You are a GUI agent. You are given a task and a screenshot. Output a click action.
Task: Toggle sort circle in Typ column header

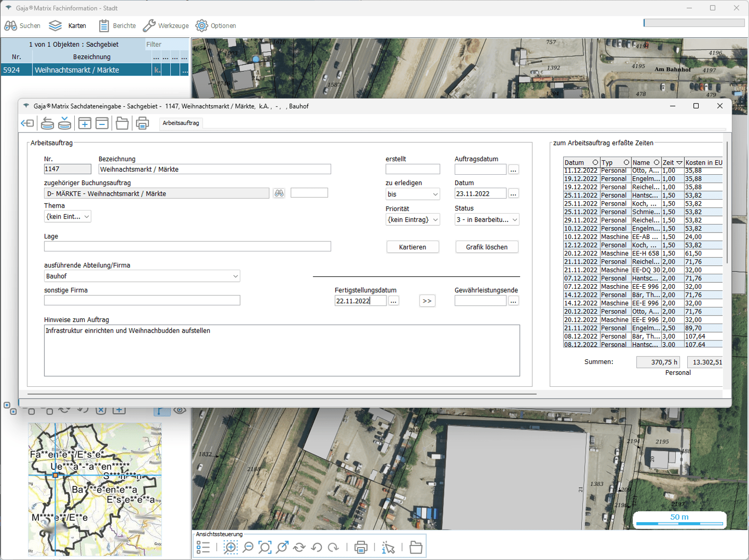[626, 162]
